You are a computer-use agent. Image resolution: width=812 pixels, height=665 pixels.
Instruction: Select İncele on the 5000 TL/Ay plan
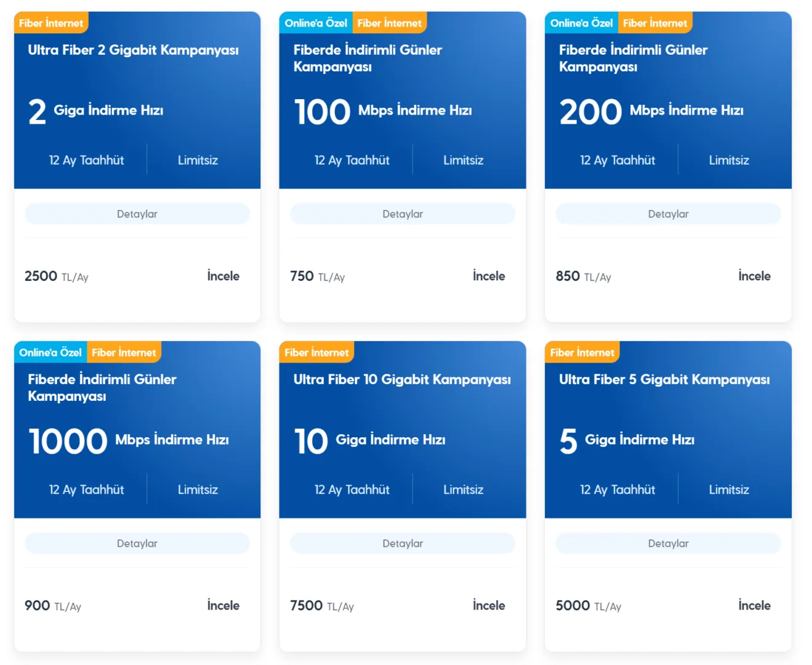pyautogui.click(x=754, y=605)
